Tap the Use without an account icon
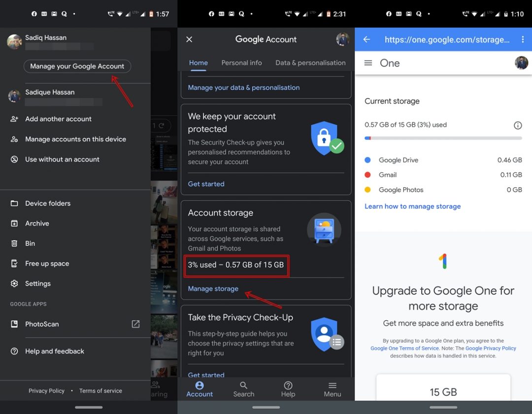 click(x=14, y=159)
